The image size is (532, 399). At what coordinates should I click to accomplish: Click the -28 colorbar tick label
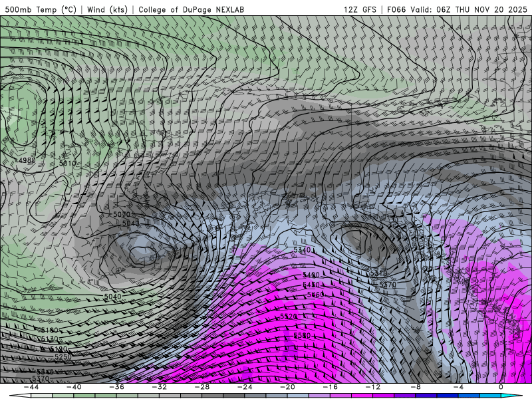(202, 387)
